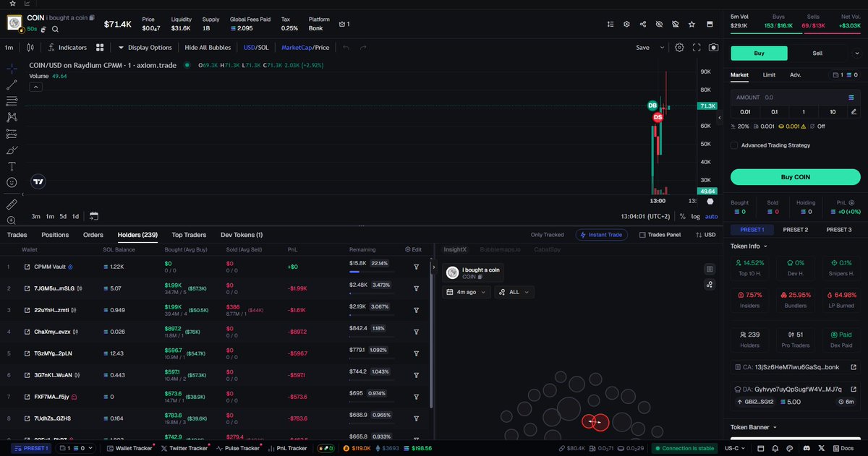The width and height of the screenshot is (868, 456).
Task: Open Wallet Tracker in bottom bar
Action: (x=129, y=448)
